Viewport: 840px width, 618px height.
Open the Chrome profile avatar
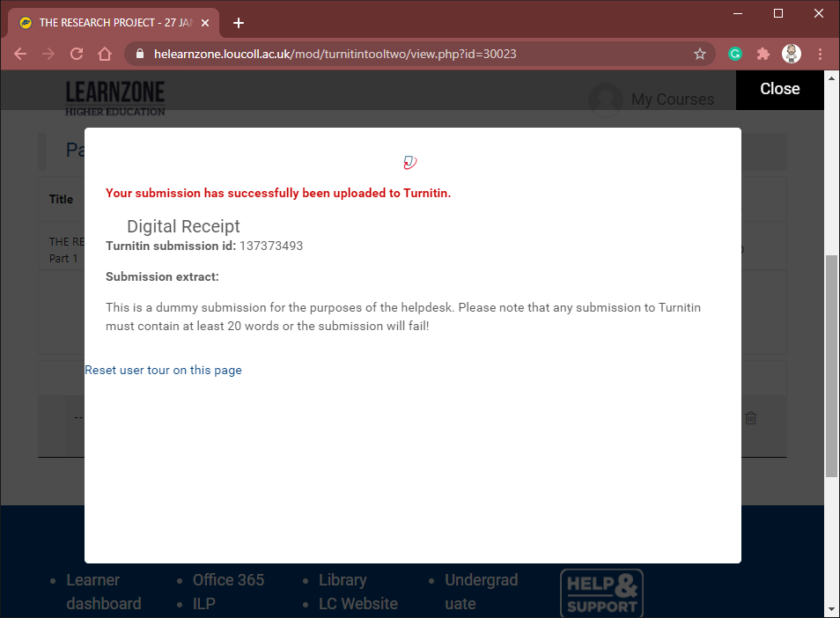pyautogui.click(x=792, y=54)
